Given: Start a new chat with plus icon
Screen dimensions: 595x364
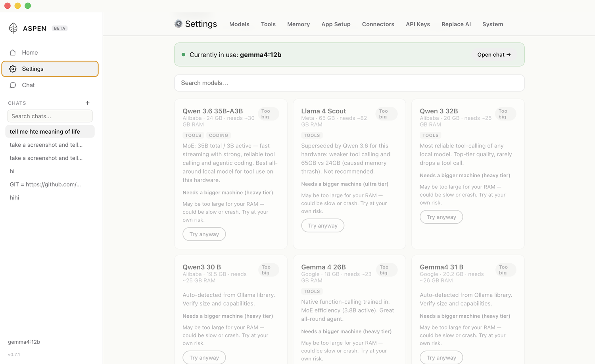Looking at the screenshot, I should 88,103.
